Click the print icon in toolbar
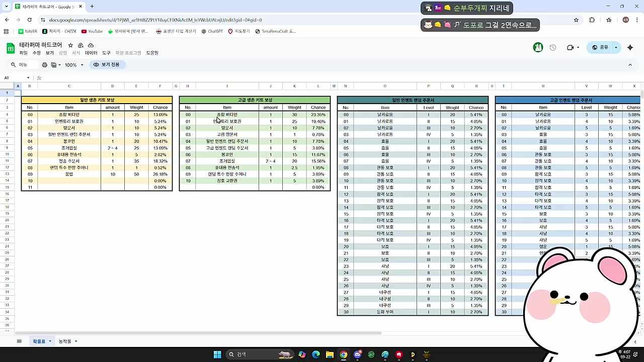Screen dimensions: 644x362 point(45,65)
